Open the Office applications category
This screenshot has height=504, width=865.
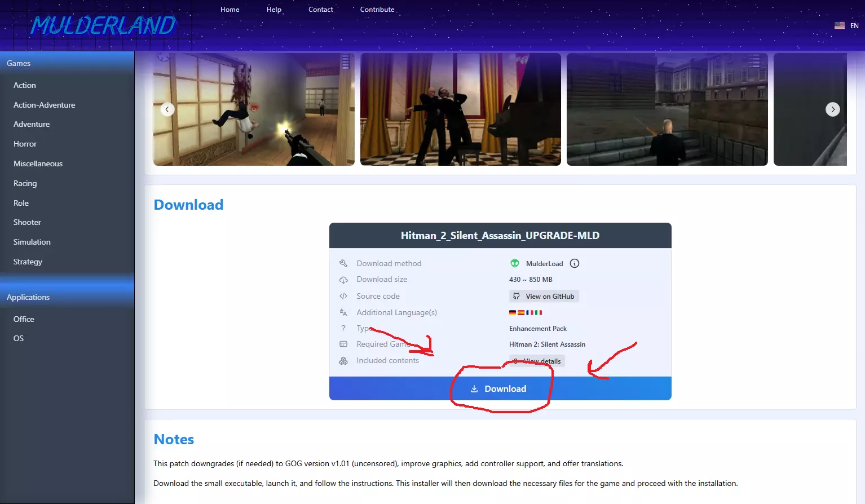[x=24, y=319]
